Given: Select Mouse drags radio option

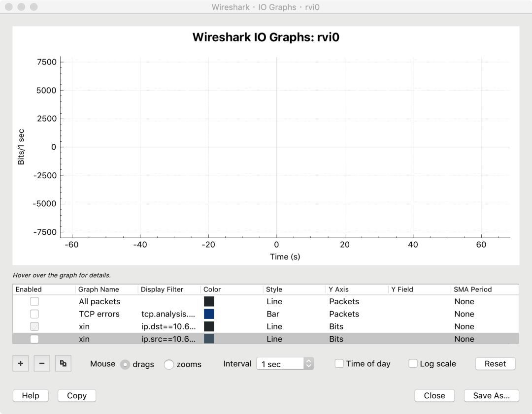Looking at the screenshot, I should [125, 364].
